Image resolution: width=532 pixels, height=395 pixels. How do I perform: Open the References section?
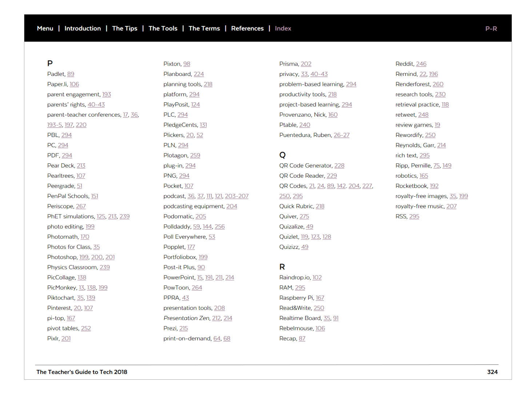click(247, 28)
